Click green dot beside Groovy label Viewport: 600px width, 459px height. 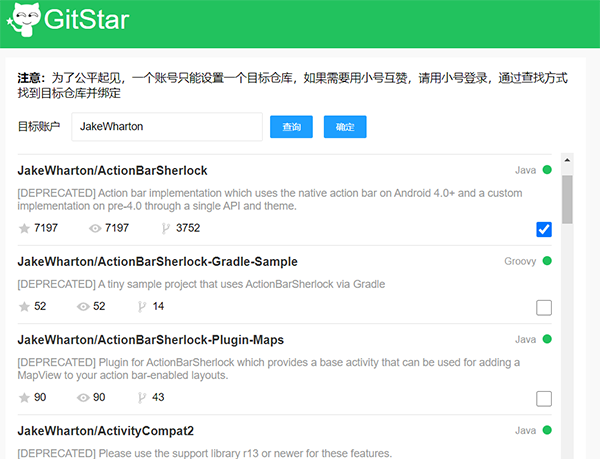point(547,260)
